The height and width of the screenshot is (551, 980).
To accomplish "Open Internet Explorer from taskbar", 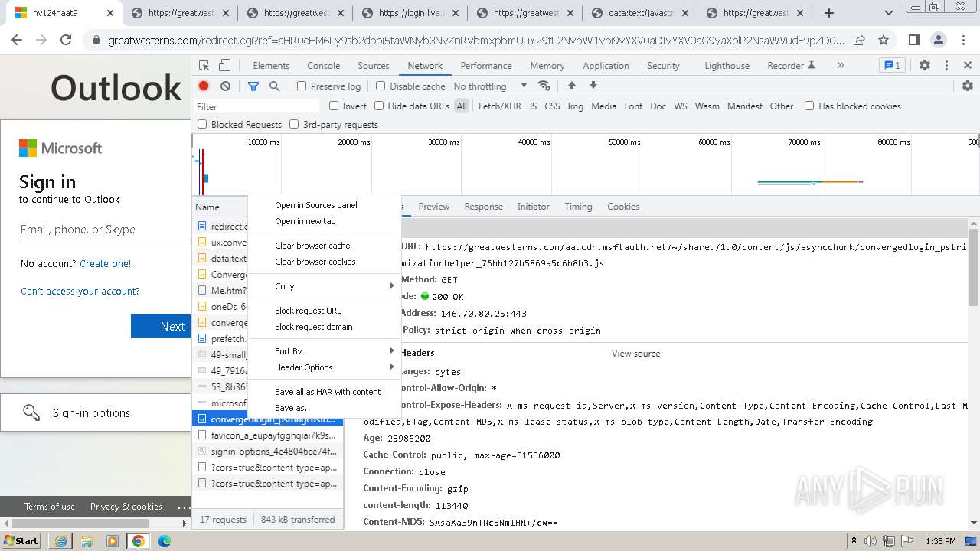I will [x=60, y=541].
